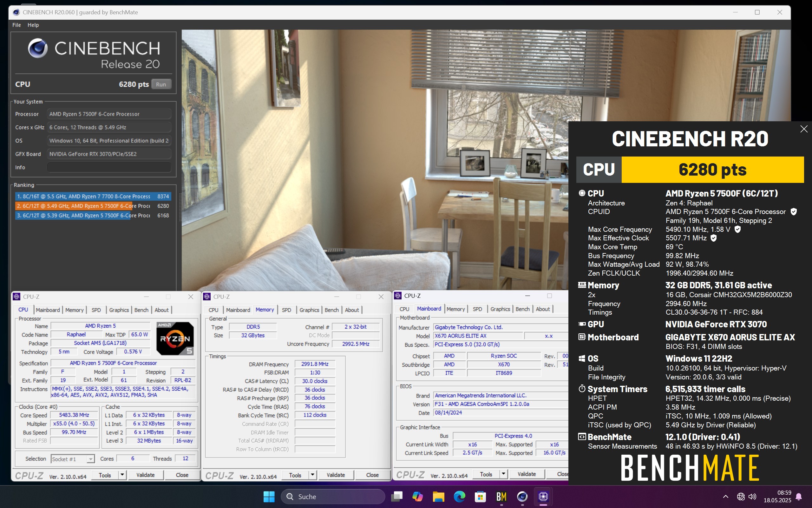Image resolution: width=812 pixels, height=508 pixels.
Task: Open the Help menu in Cinebench
Action: click(33, 25)
